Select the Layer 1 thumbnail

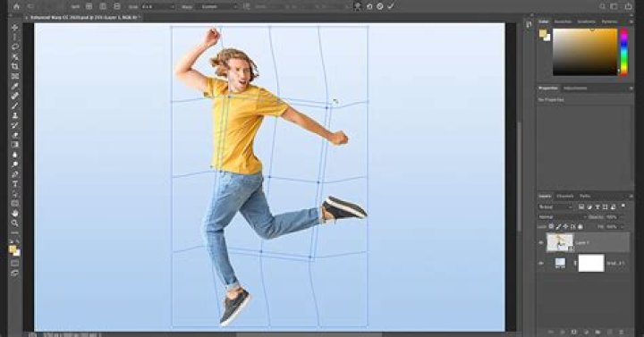pos(560,242)
